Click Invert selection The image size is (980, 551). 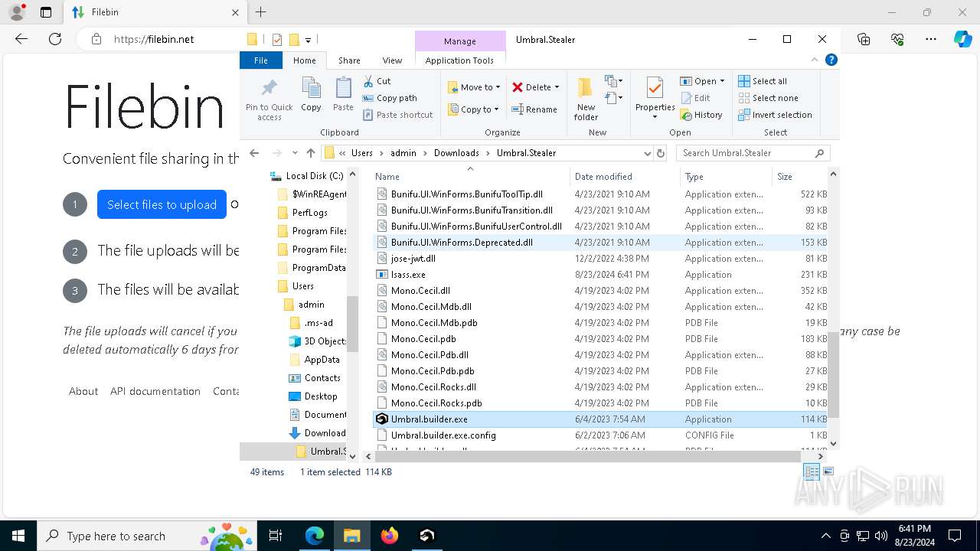(x=775, y=115)
